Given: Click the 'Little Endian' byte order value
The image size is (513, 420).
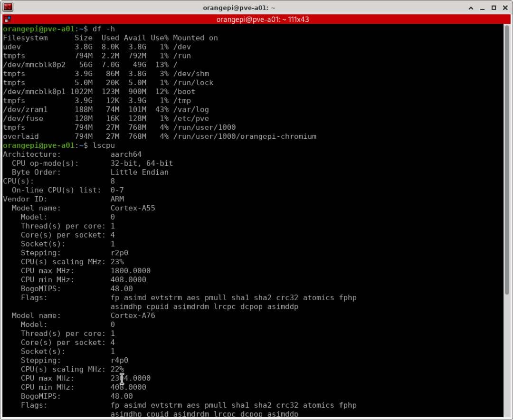Looking at the screenshot, I should pos(139,172).
